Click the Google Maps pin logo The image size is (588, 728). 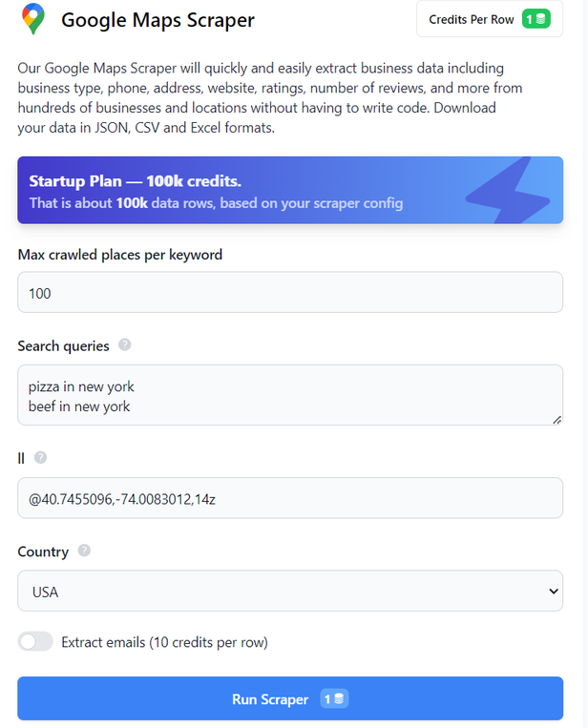[34, 19]
